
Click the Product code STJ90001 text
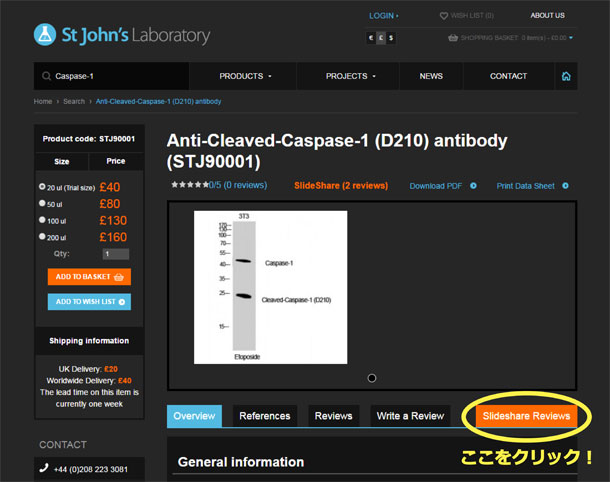click(x=89, y=139)
